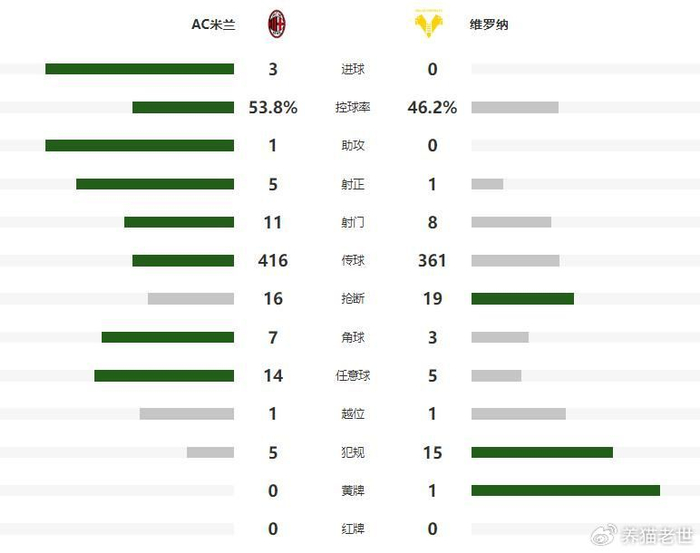Click the Weibo logo watermark

coord(604,537)
